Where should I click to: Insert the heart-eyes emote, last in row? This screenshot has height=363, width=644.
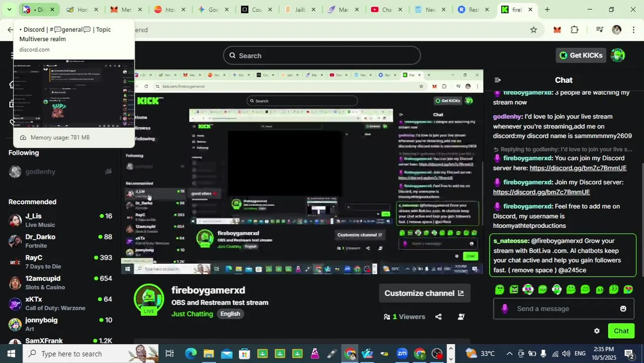pyautogui.click(x=628, y=289)
